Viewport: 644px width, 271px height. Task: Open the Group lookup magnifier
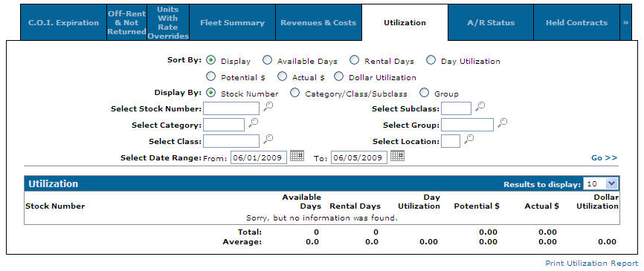[x=502, y=123]
